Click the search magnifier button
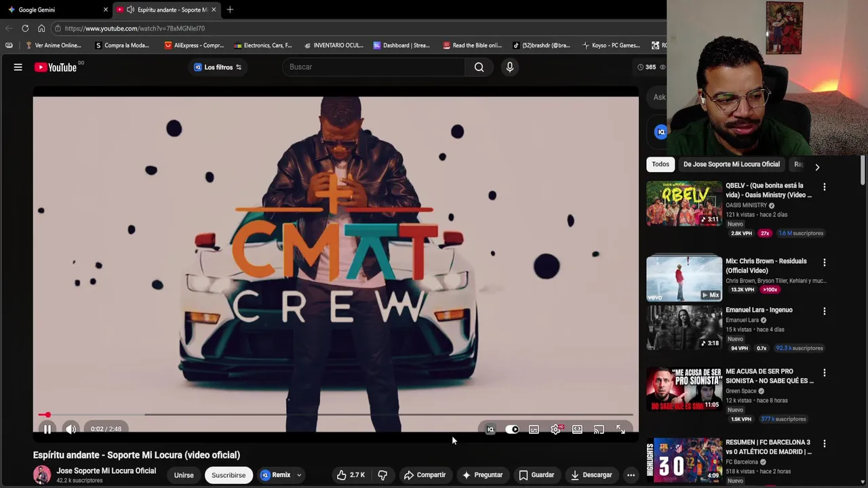 point(479,67)
